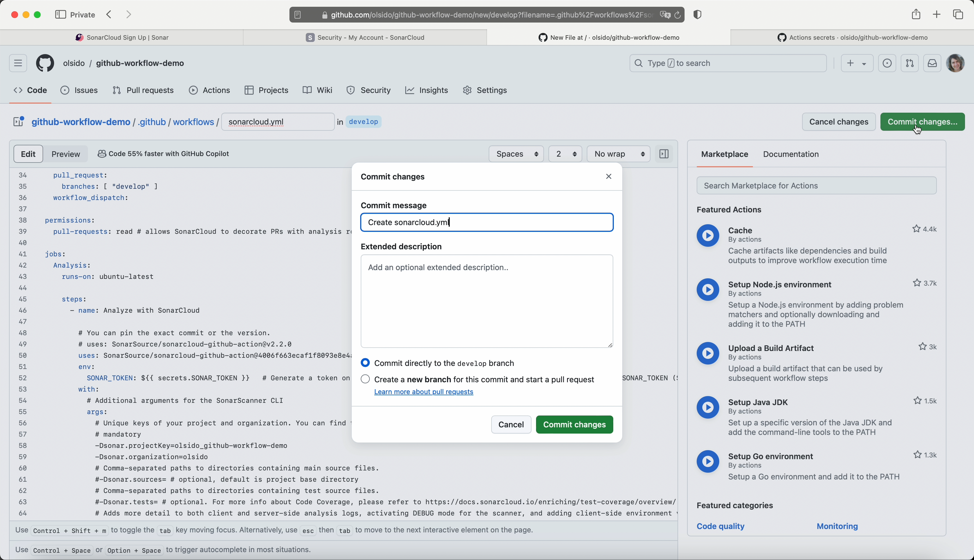
Task: Switch to the Preview tab
Action: [66, 154]
